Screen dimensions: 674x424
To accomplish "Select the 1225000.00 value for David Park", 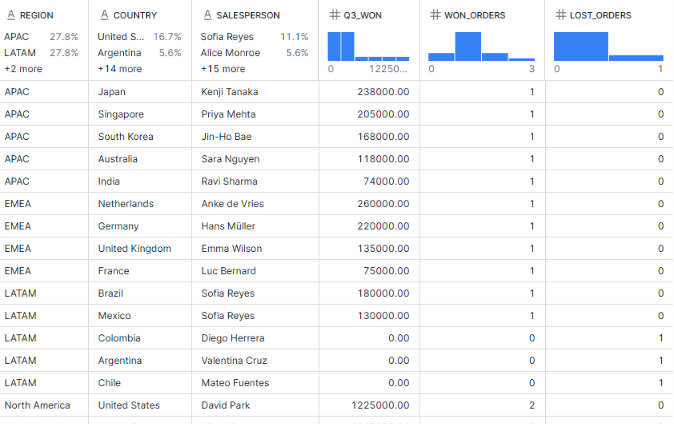I will (380, 405).
